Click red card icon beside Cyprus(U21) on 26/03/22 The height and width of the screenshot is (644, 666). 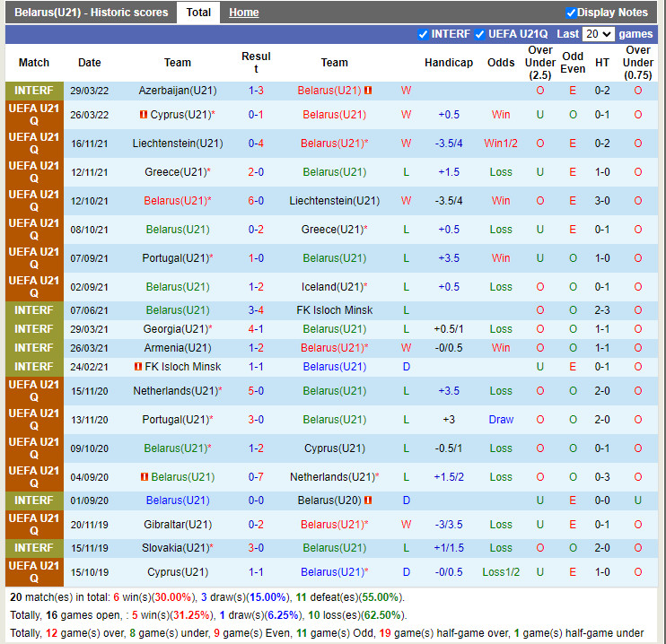click(143, 115)
